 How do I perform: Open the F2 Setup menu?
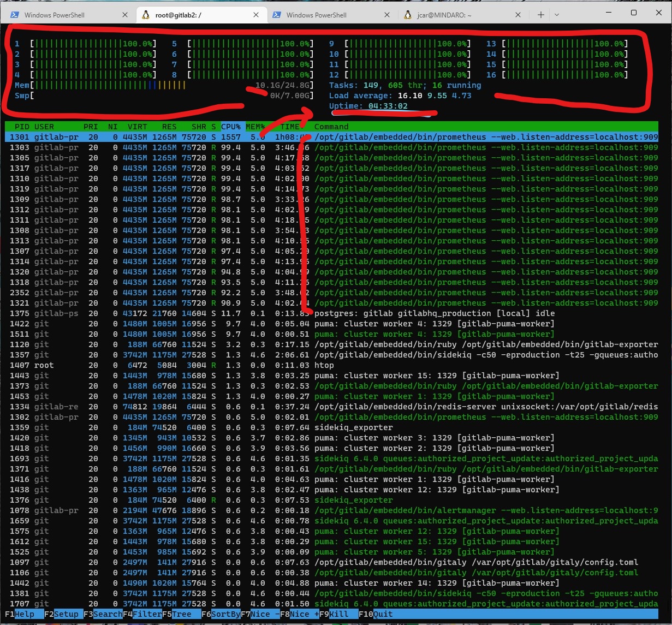point(66,614)
